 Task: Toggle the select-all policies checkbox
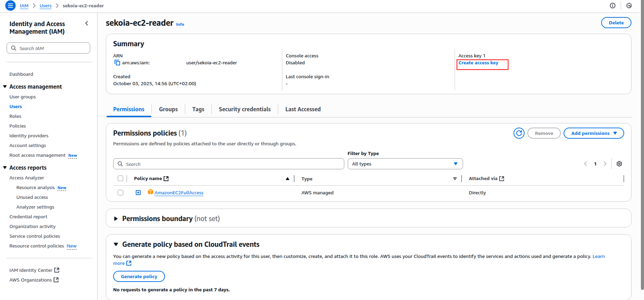tap(120, 178)
